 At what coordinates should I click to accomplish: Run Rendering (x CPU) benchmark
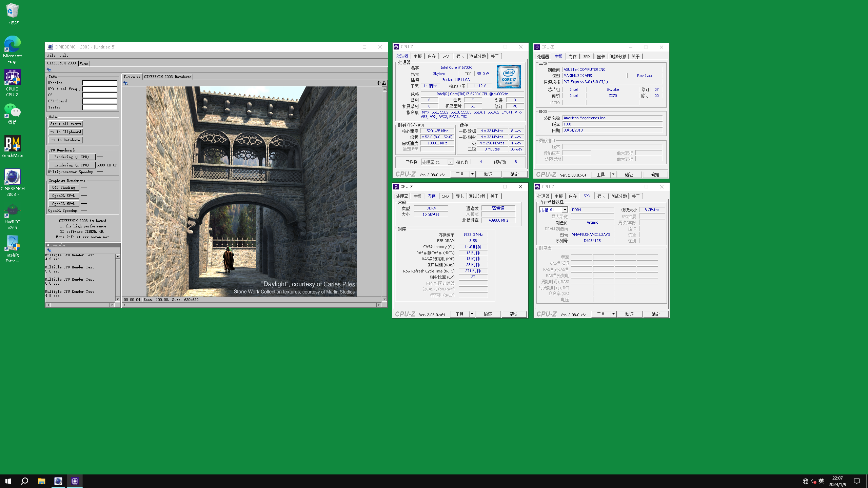click(x=72, y=165)
